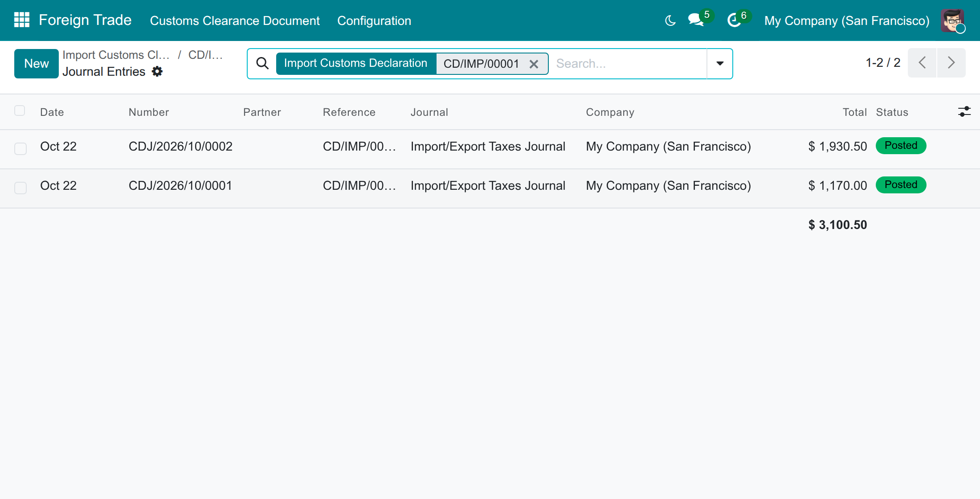Go back to Import Customs Cl... breadcrumb
The image size is (980, 499).
pos(116,55)
